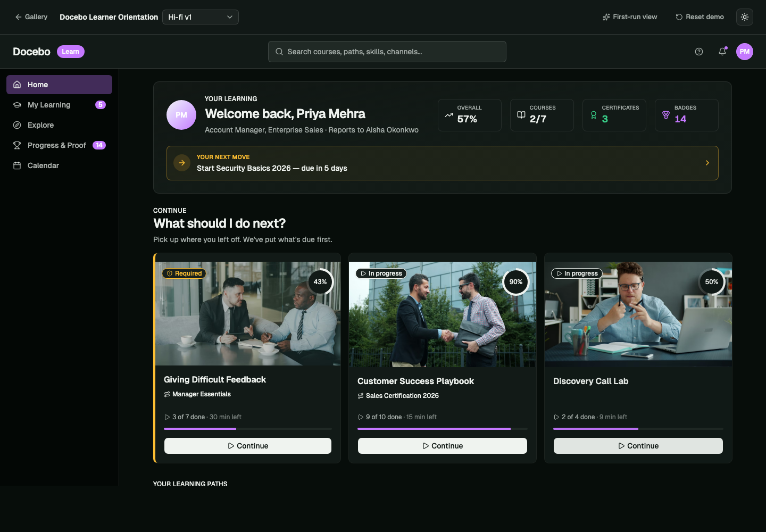Click "Welcome back, Priya Mehra" heading
Viewport: 766px width, 532px height.
click(x=285, y=114)
